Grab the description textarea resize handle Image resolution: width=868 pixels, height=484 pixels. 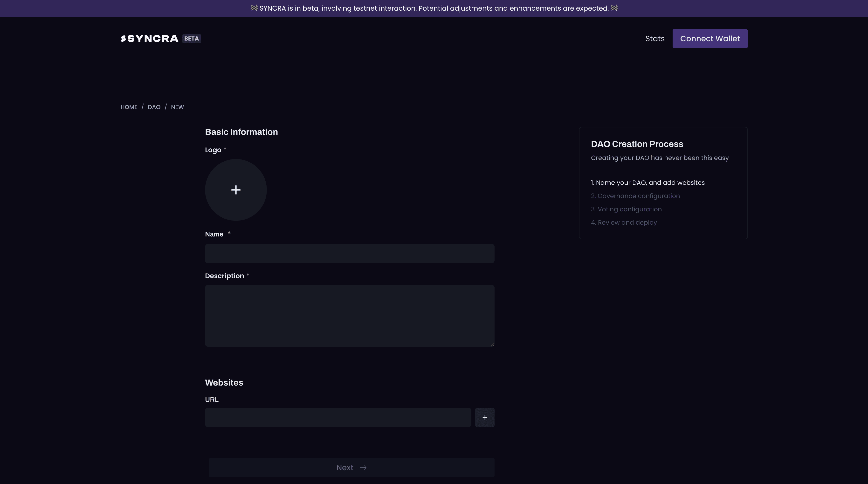coord(492,345)
